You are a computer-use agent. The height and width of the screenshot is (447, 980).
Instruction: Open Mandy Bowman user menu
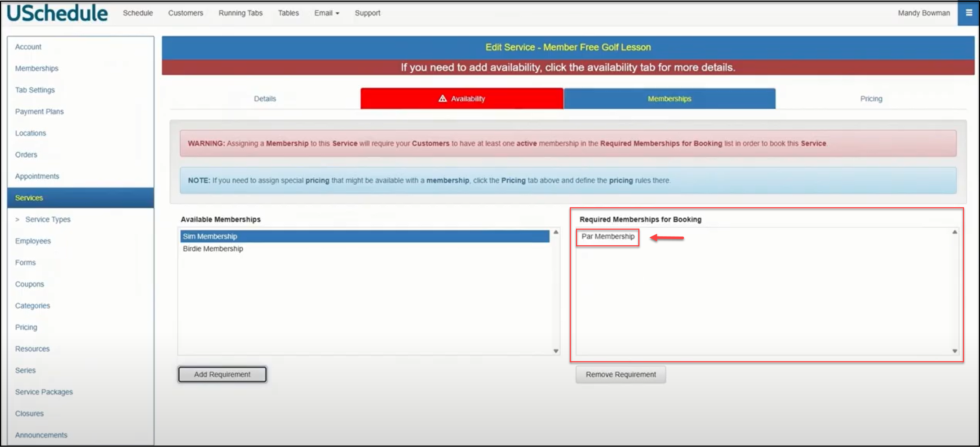(923, 13)
